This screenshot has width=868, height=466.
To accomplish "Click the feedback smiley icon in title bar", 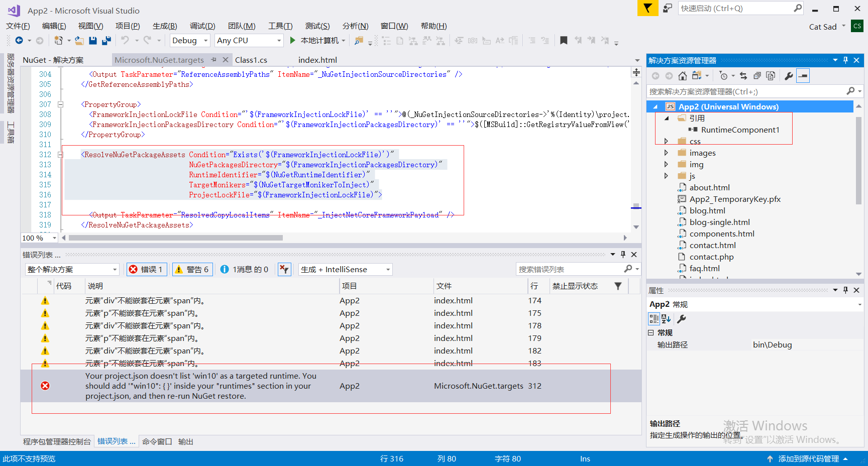I will (668, 8).
